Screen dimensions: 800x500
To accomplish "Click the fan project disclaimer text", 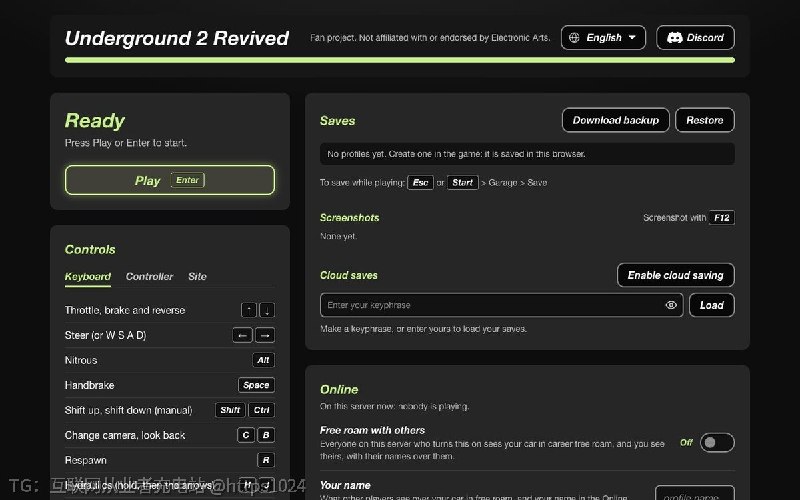I will tap(430, 38).
